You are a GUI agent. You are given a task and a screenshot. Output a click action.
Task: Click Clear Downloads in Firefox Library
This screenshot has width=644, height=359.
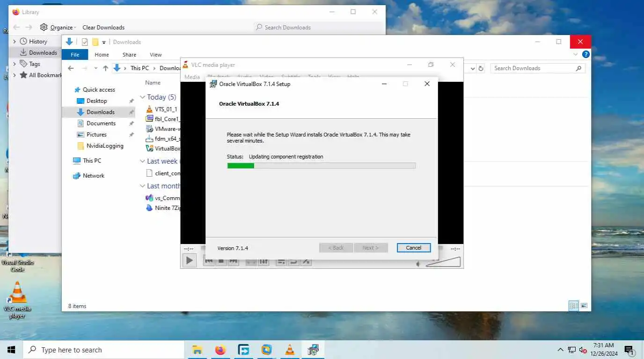point(103,28)
